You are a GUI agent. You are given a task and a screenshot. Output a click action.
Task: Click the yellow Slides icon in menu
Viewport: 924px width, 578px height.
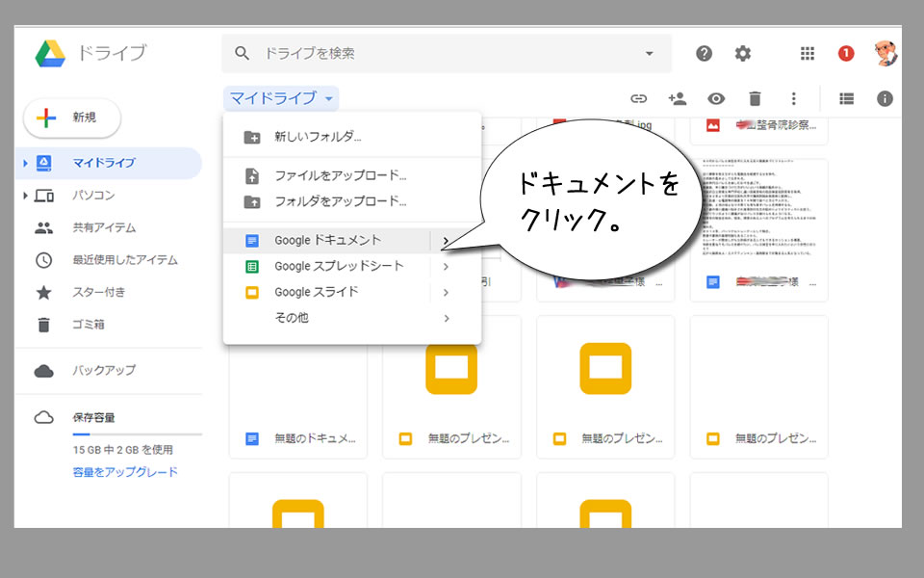pos(251,293)
